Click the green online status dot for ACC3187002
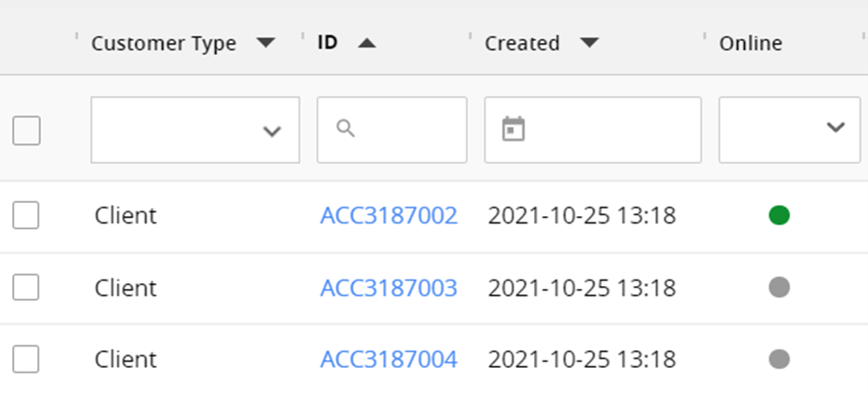Viewport: 868px width, 394px height. click(x=780, y=216)
